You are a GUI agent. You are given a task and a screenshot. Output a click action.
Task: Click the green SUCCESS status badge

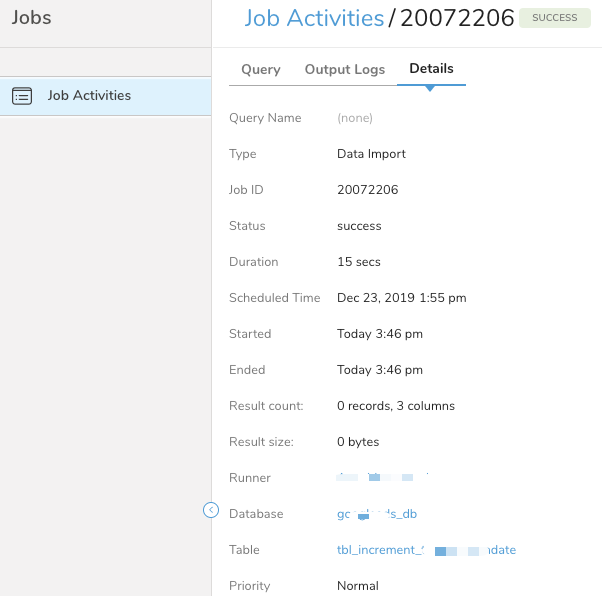coord(554,18)
